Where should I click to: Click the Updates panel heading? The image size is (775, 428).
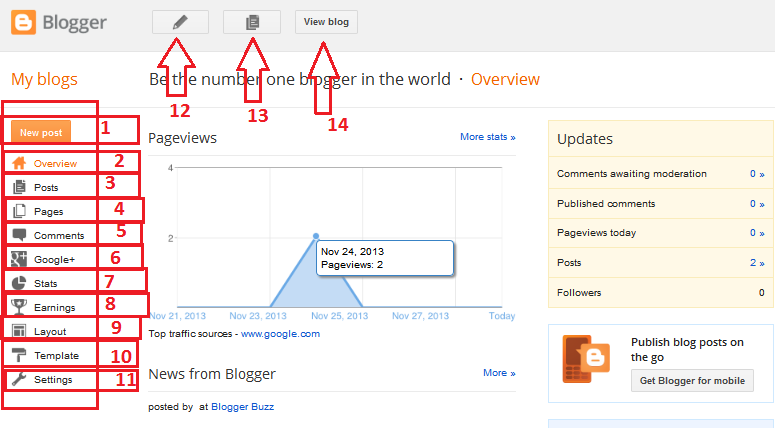585,139
